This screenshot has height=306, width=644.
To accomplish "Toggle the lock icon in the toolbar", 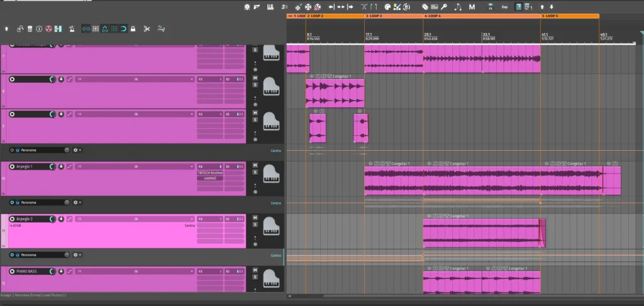I will (133, 29).
